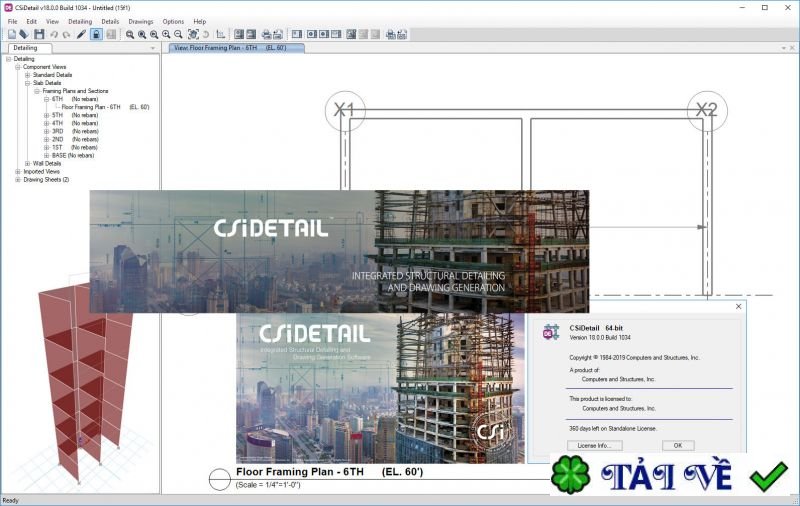The width and height of the screenshot is (800, 506).
Task: Click the New file icon in the toolbar
Action: pyautogui.click(x=11, y=34)
